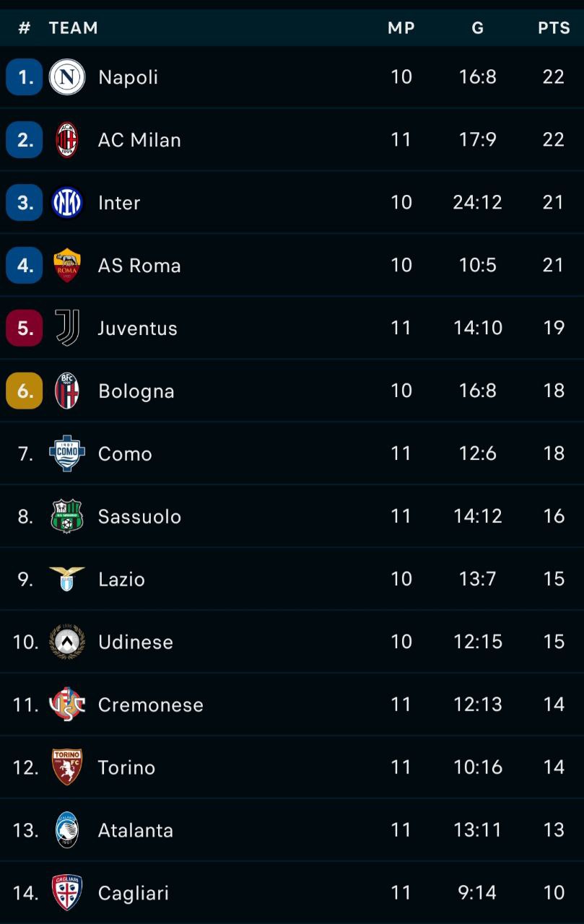Open the Sassuolo team page
Screen dimensions: 584x924
[139, 517]
